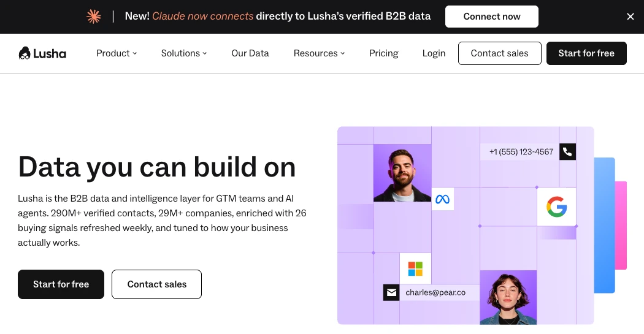Click Start for free in the navbar
Image resolution: width=644 pixels, height=334 pixels.
[x=586, y=53]
